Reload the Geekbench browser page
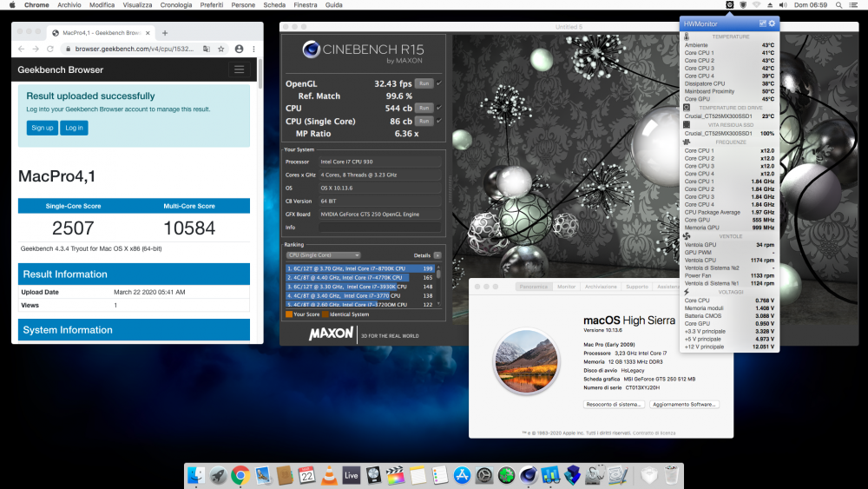This screenshot has width=868, height=489. [49, 49]
